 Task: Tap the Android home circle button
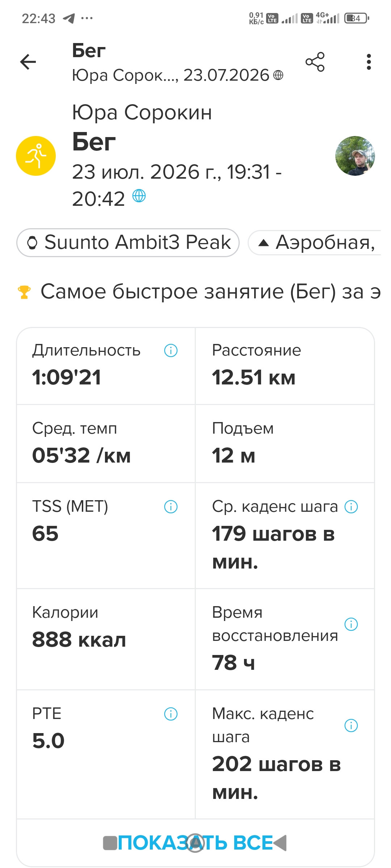(x=195, y=843)
